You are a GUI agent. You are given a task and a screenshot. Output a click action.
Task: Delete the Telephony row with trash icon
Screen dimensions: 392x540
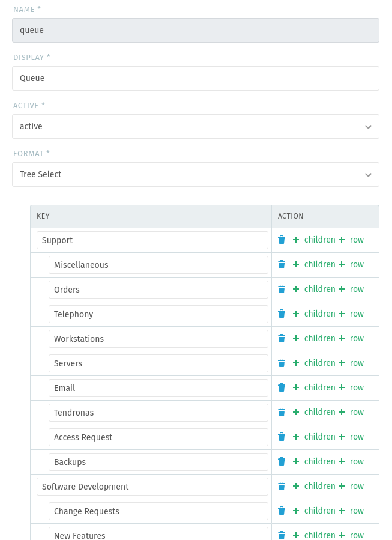[282, 314]
